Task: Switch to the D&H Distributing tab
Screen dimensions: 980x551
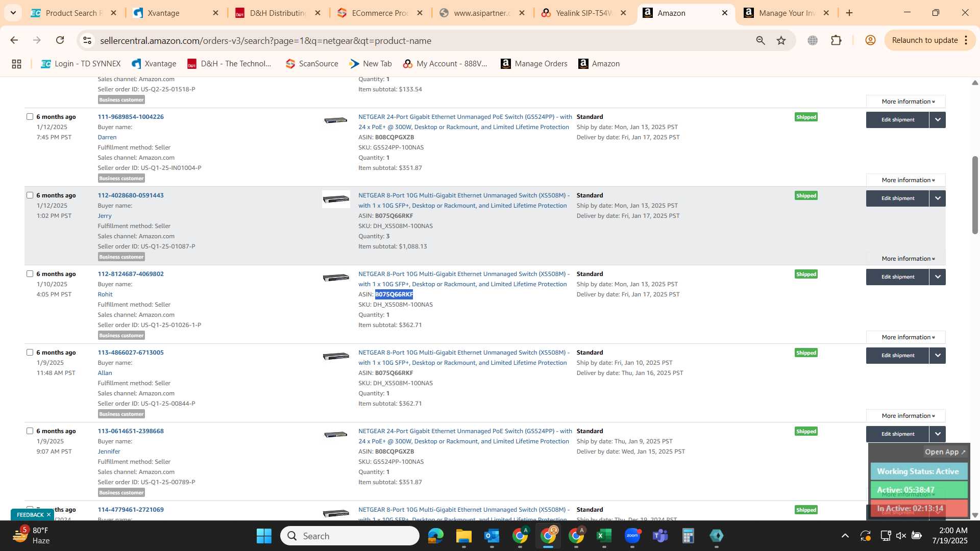Action: point(277,13)
